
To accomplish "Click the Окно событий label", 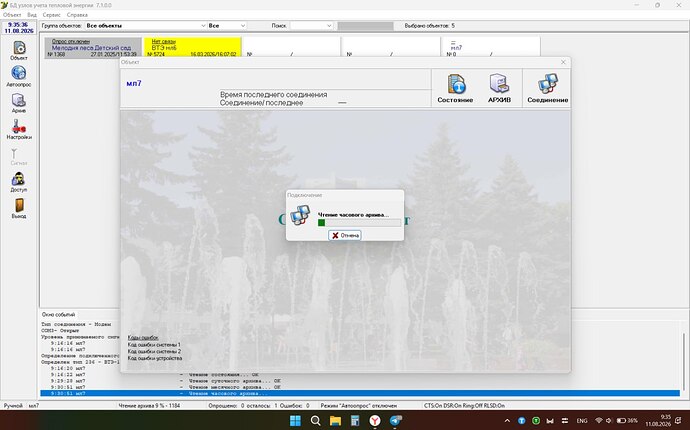I will point(58,315).
